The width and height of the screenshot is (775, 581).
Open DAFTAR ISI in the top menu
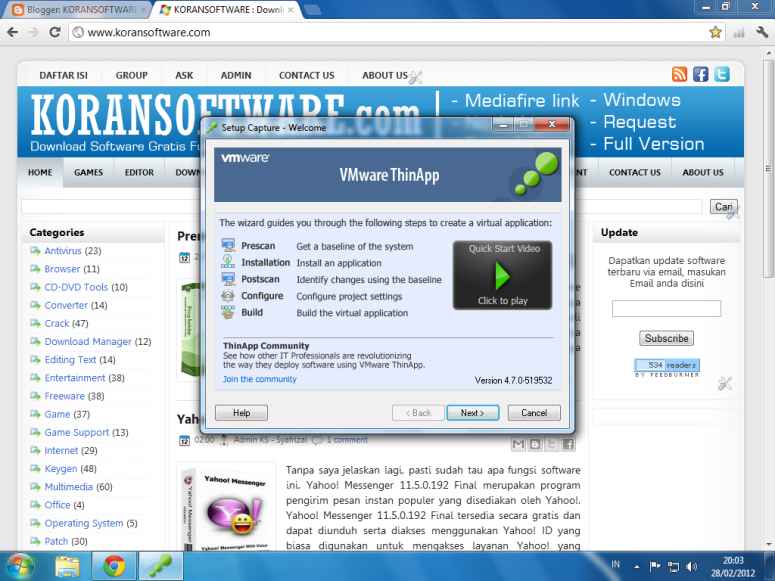click(63, 75)
